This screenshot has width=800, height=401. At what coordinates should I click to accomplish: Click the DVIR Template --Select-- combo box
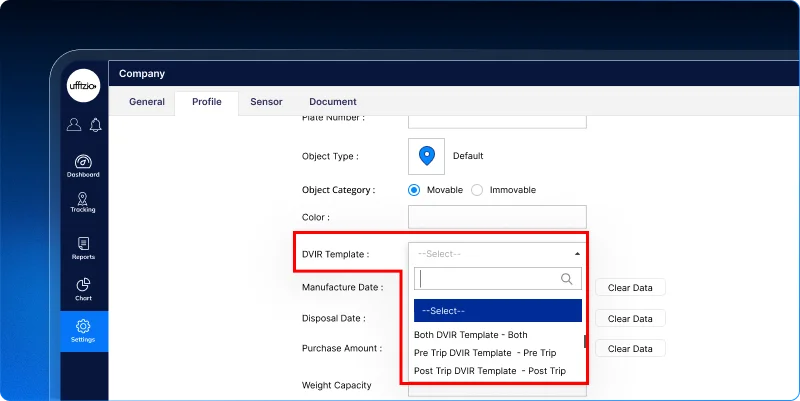point(497,254)
